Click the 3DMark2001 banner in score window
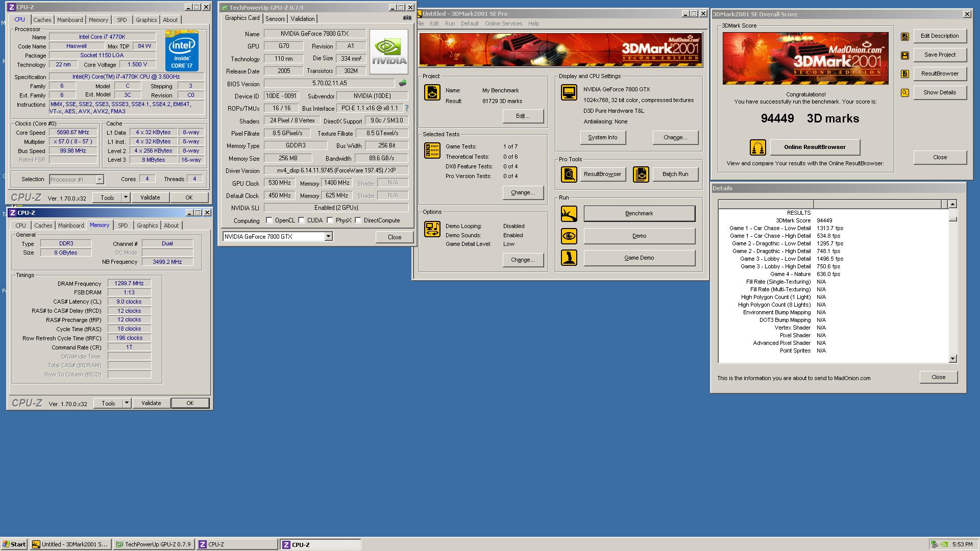Viewport: 980px width, 551px height. pos(805,58)
